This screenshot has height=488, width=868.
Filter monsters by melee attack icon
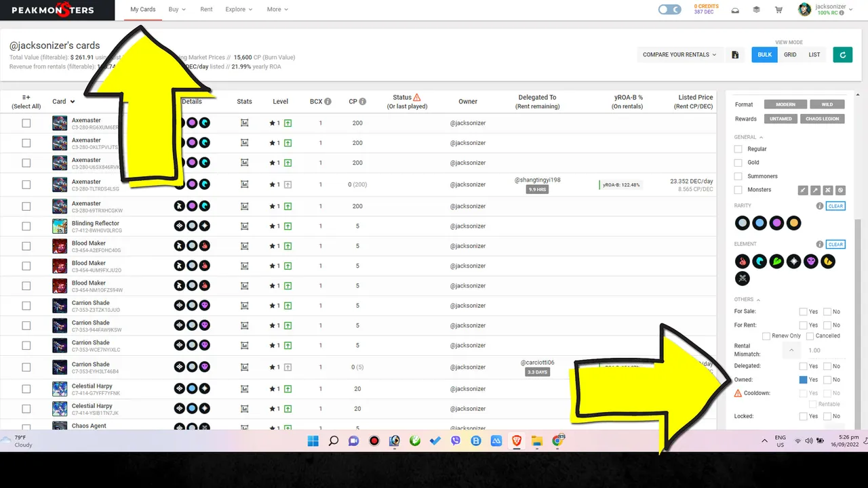click(802, 190)
